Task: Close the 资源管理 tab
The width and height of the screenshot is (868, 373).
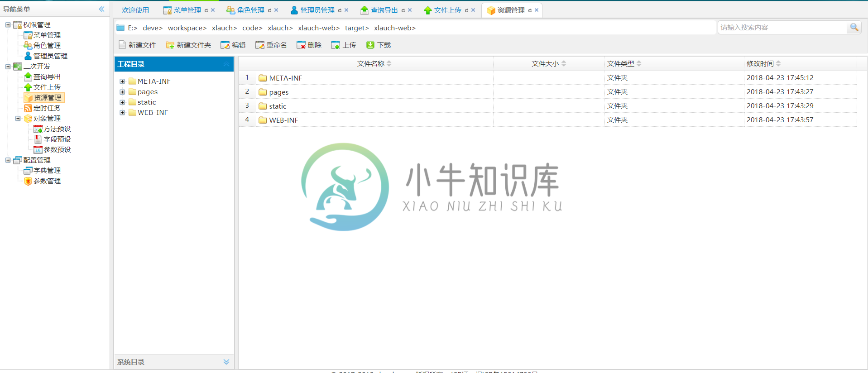Action: click(537, 10)
